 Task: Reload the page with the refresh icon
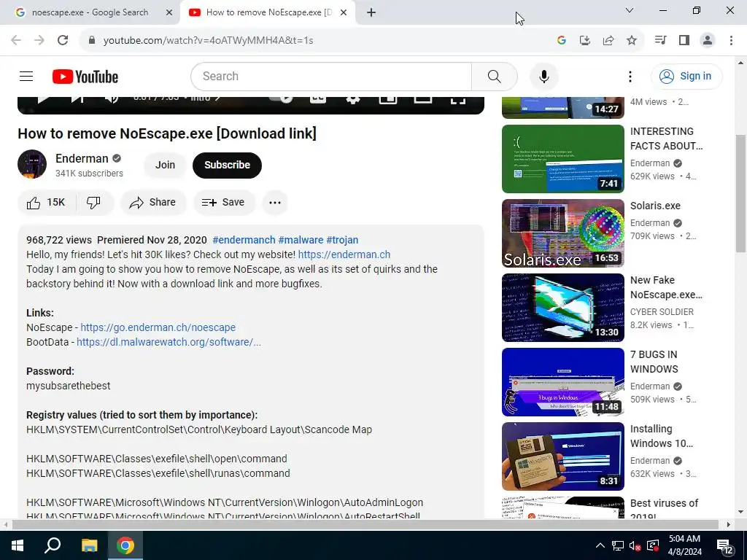tap(63, 40)
